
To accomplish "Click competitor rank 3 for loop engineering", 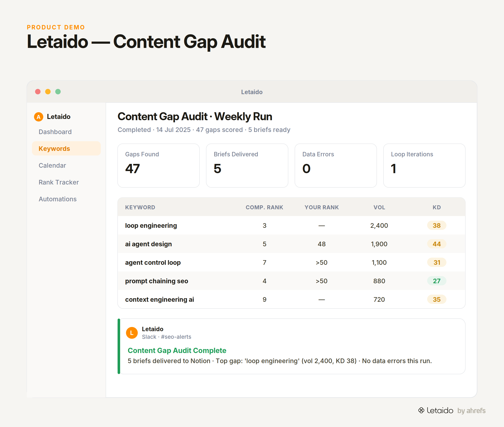I will point(264,225).
